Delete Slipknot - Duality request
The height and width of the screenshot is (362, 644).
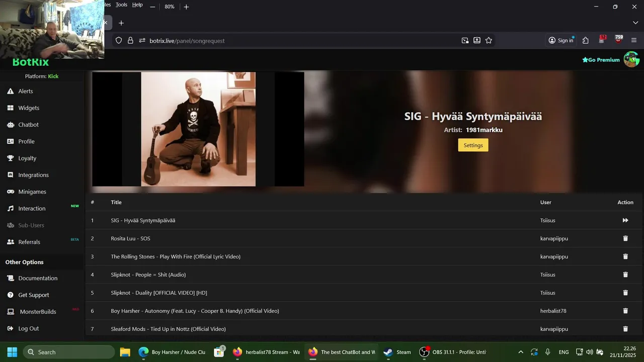pos(625,293)
